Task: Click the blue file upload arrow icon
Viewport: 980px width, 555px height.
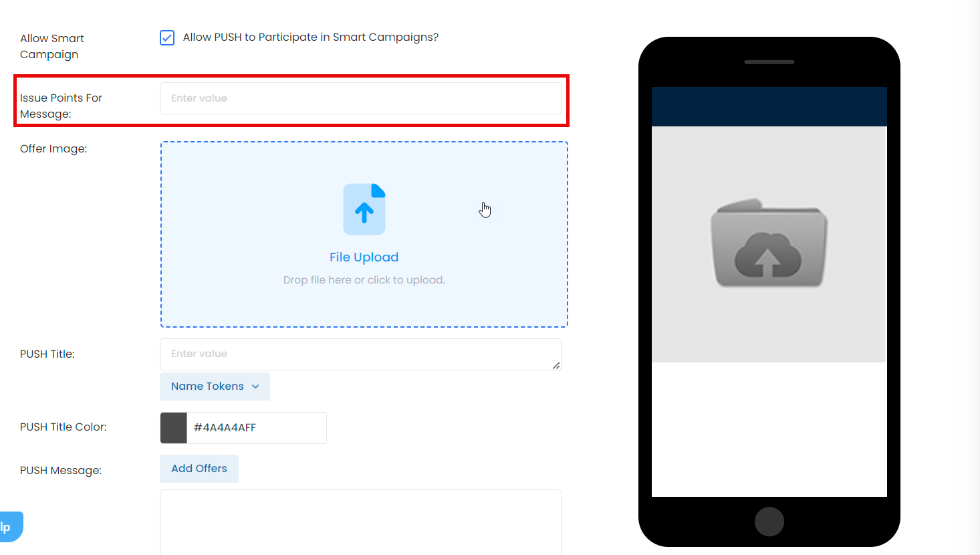Action: (364, 209)
